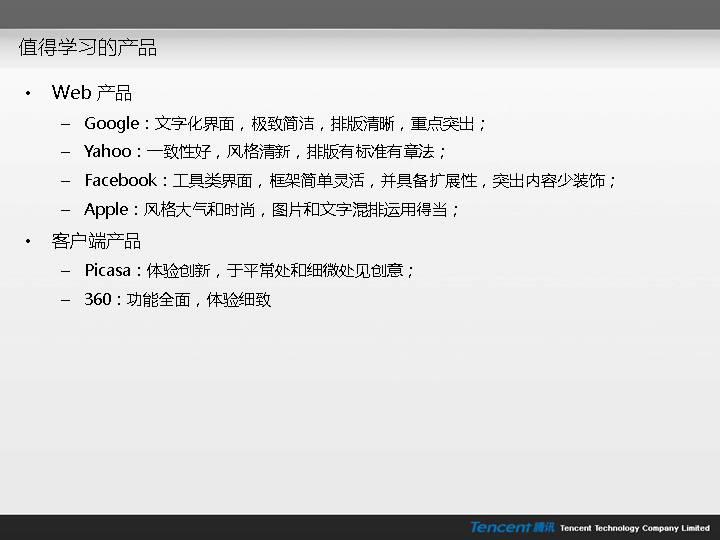Select the "Web 产品" heading text
Viewport: 720px width, 540px height.
point(92,93)
